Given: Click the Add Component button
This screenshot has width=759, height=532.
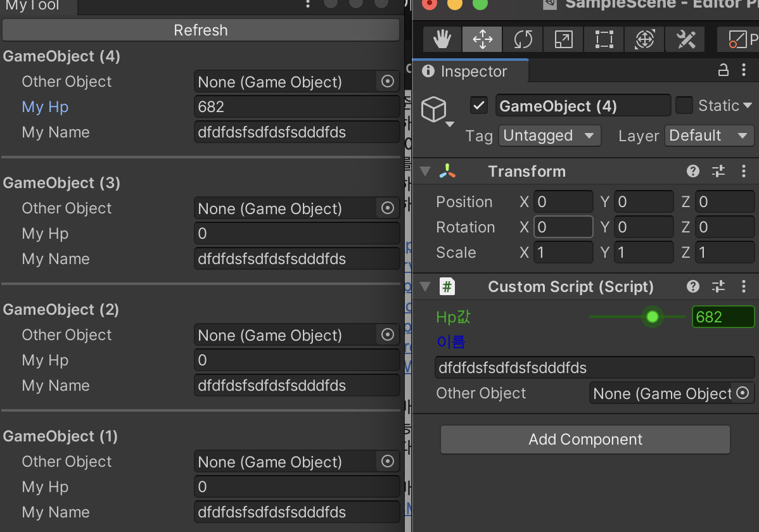Looking at the screenshot, I should [x=585, y=440].
